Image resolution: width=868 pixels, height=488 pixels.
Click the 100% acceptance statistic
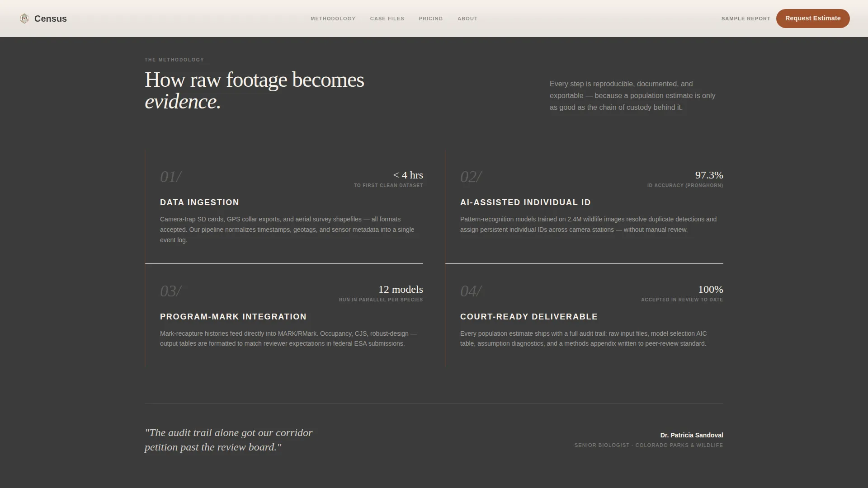click(x=711, y=289)
